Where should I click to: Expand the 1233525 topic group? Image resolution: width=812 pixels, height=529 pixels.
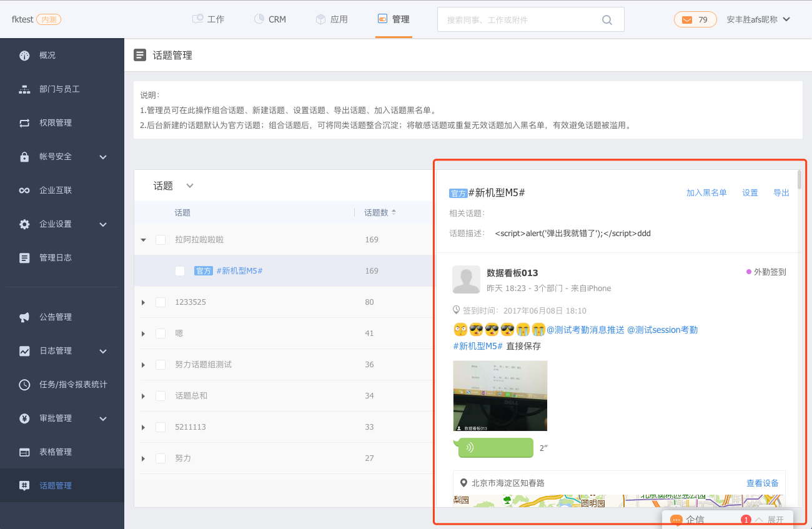143,302
